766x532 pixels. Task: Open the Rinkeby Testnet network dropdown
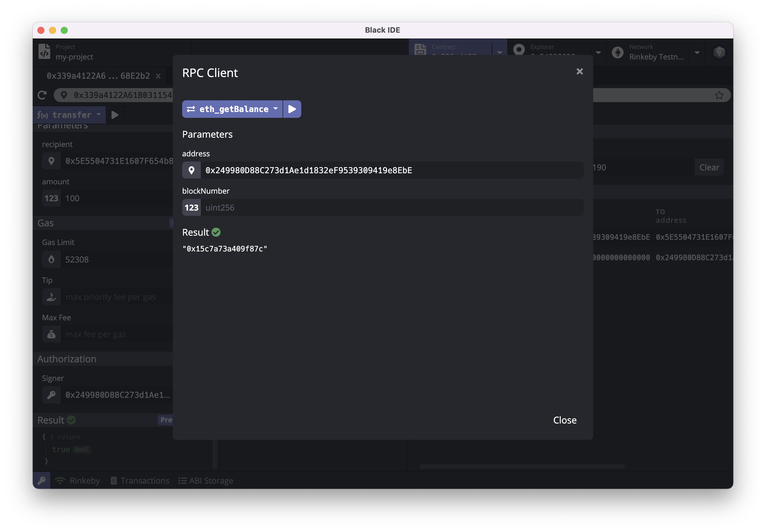[697, 52]
